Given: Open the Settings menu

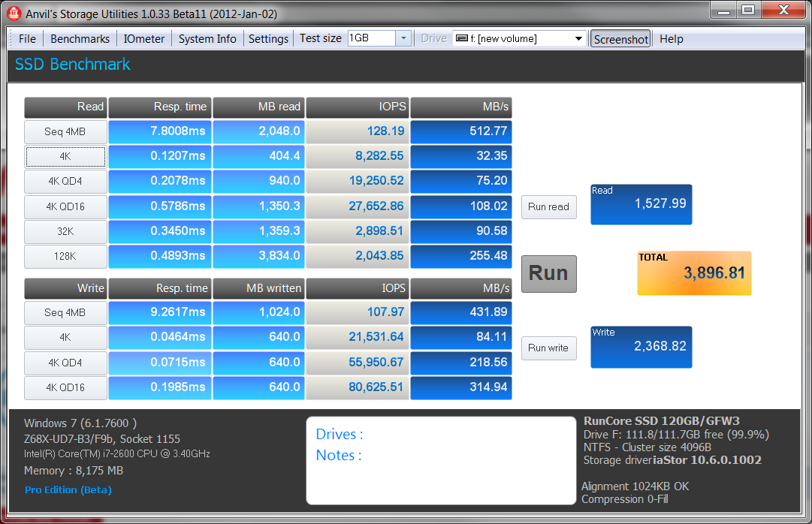Looking at the screenshot, I should [x=268, y=39].
